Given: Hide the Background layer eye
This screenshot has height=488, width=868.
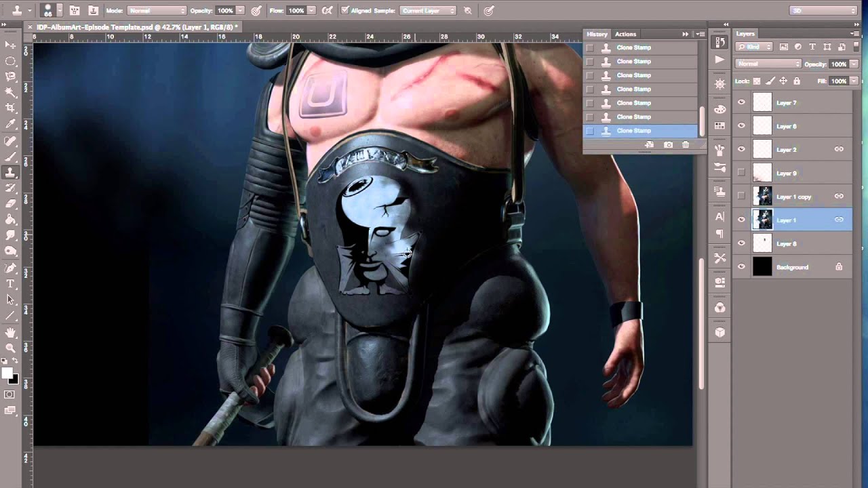Looking at the screenshot, I should (x=741, y=267).
